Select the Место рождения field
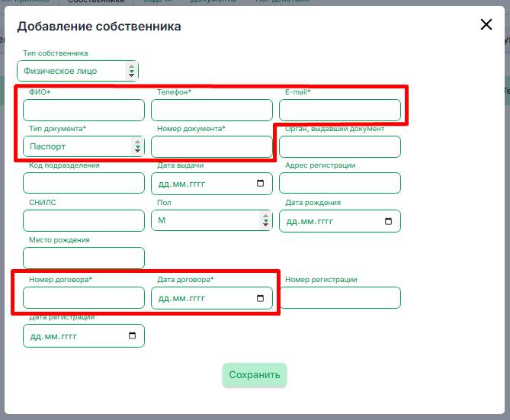This screenshot has width=510, height=420. pos(84,258)
